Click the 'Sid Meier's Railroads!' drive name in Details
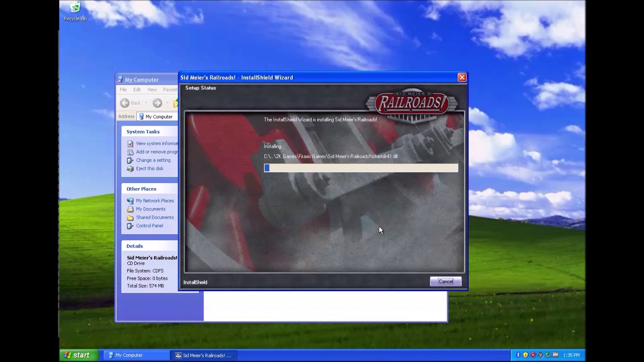 (x=152, y=258)
